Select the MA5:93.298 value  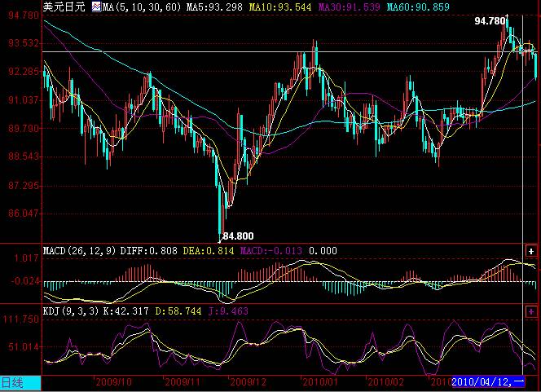point(214,7)
